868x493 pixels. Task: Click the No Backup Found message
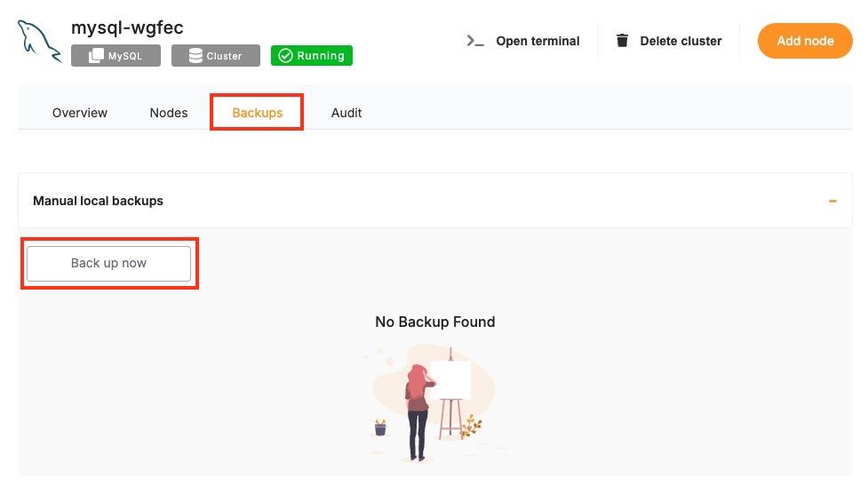(x=434, y=322)
